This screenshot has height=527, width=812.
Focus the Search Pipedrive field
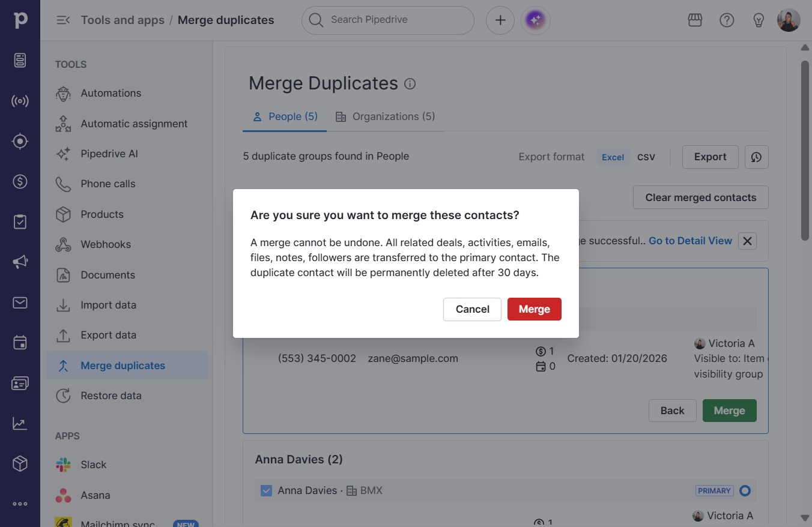point(388,20)
